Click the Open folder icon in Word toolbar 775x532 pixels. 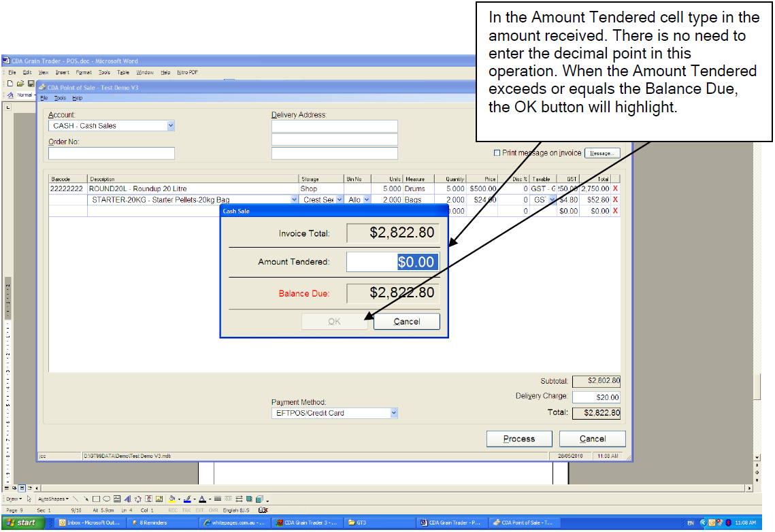click(21, 83)
